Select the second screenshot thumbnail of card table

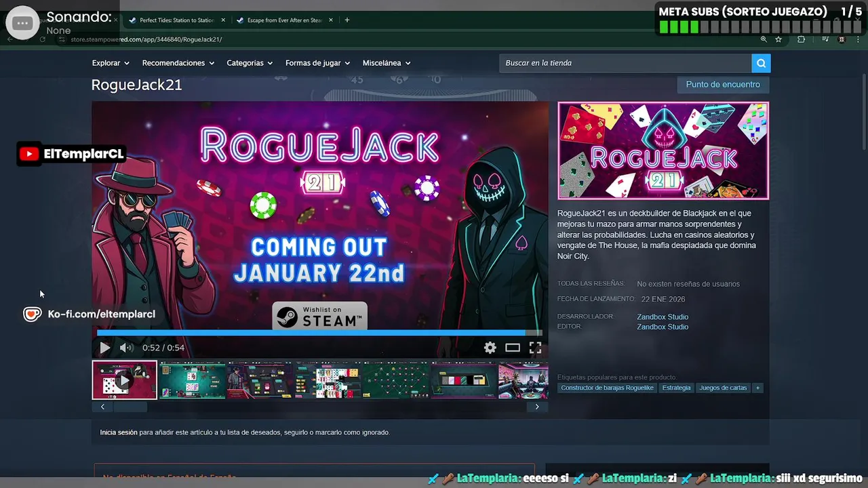[192, 380]
